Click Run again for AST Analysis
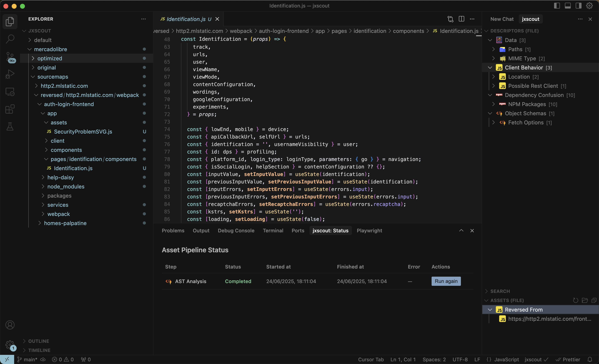Image resolution: width=599 pixels, height=364 pixels. click(446, 281)
